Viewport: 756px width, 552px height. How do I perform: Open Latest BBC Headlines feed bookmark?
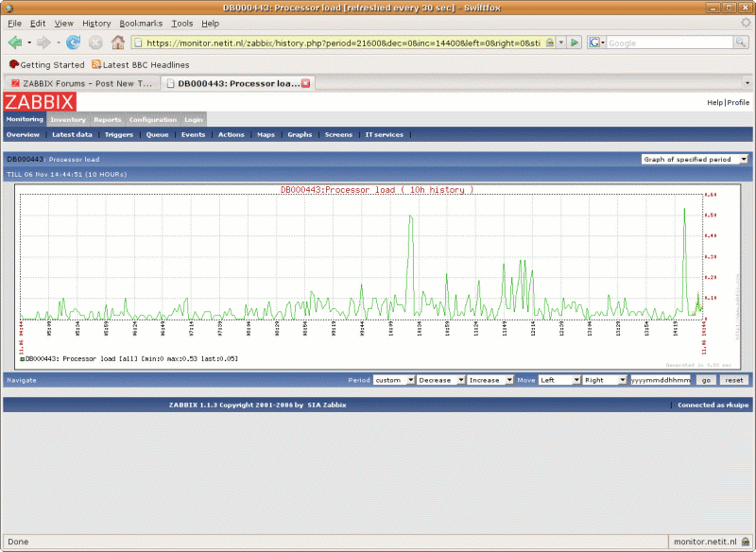point(140,64)
